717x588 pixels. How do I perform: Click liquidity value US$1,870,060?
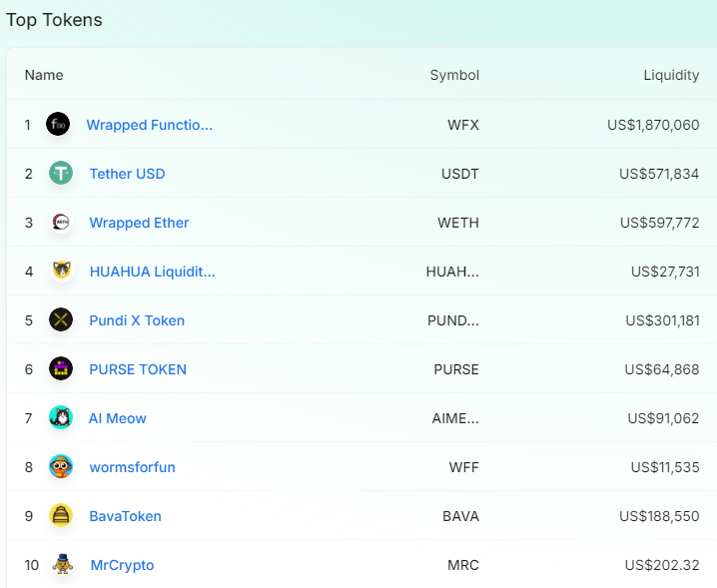coord(653,125)
